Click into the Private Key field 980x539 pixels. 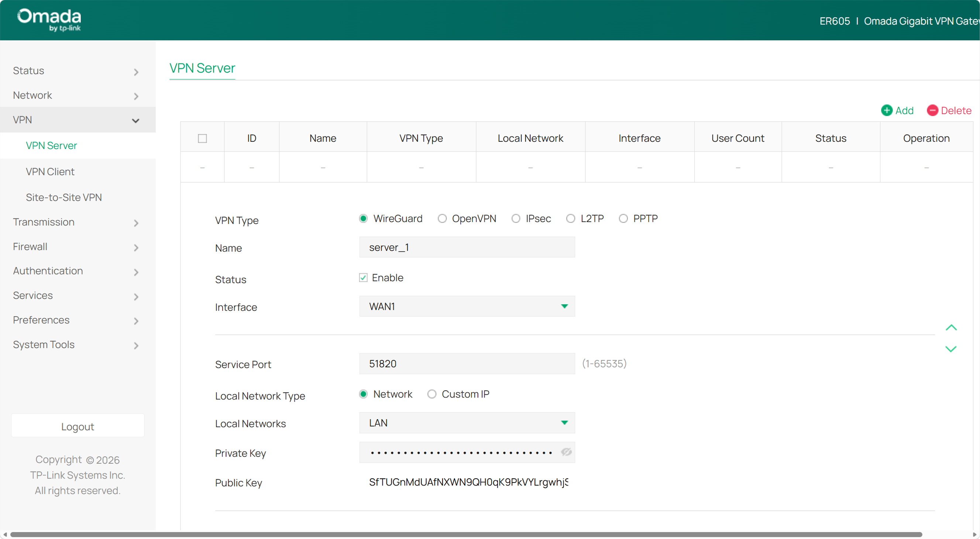[x=467, y=452]
